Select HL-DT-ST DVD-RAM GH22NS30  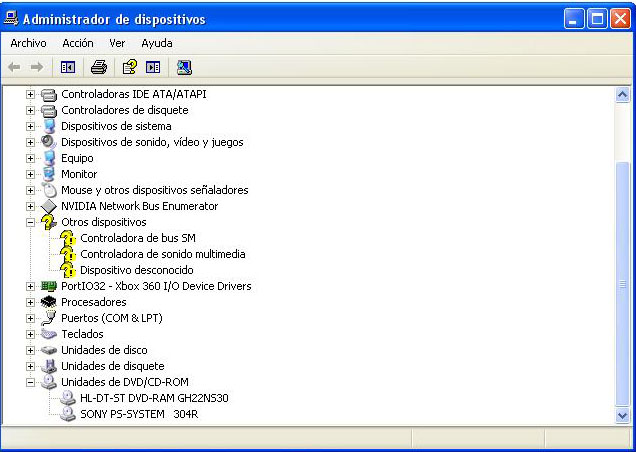tap(154, 398)
